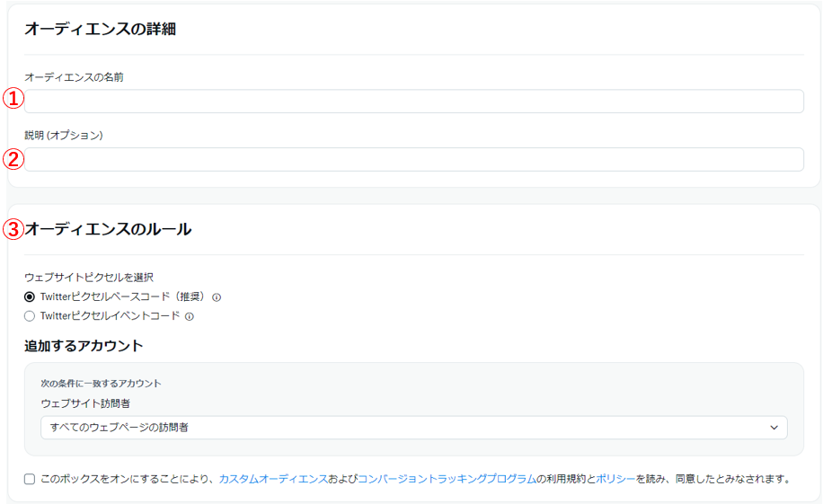This screenshot has width=823, height=504.
Task: Click the red circled number 2 marker
Action: pyautogui.click(x=13, y=159)
